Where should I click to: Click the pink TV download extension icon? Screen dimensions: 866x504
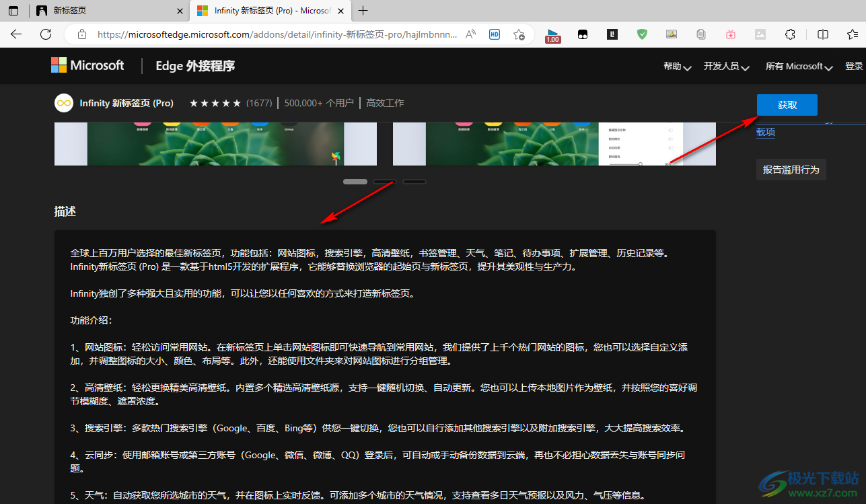pyautogui.click(x=731, y=34)
